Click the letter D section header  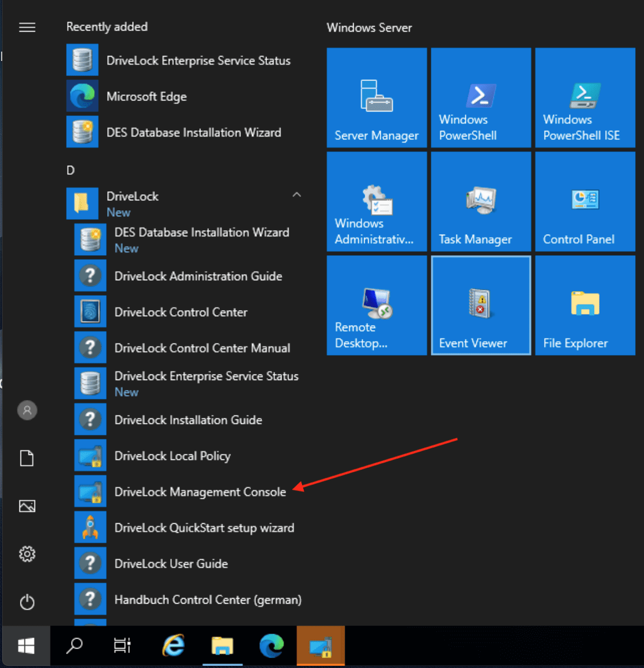(71, 170)
